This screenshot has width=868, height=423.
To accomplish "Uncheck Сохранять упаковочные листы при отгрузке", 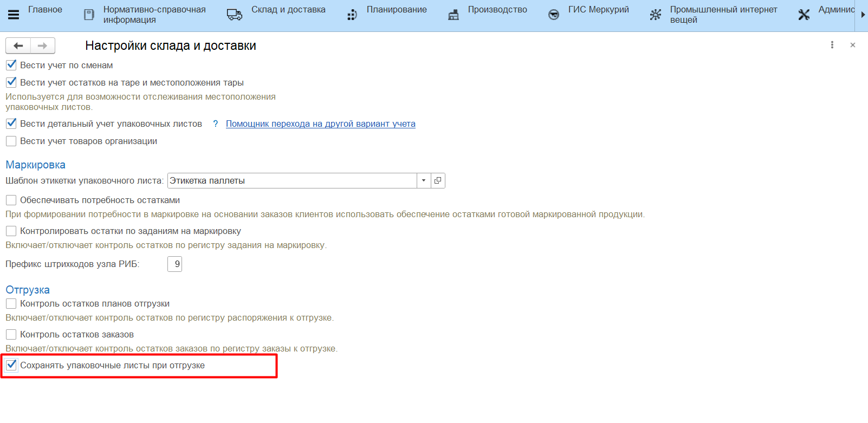I will pos(11,365).
